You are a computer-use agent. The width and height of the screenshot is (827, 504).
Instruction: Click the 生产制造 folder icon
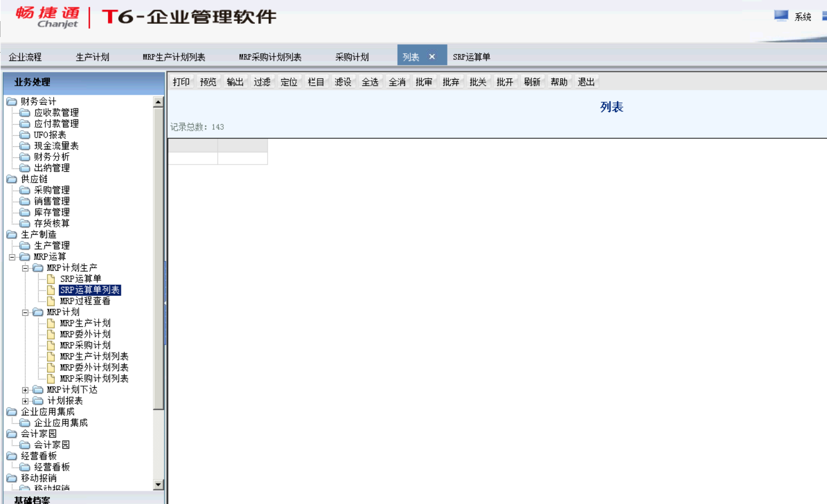coord(12,234)
